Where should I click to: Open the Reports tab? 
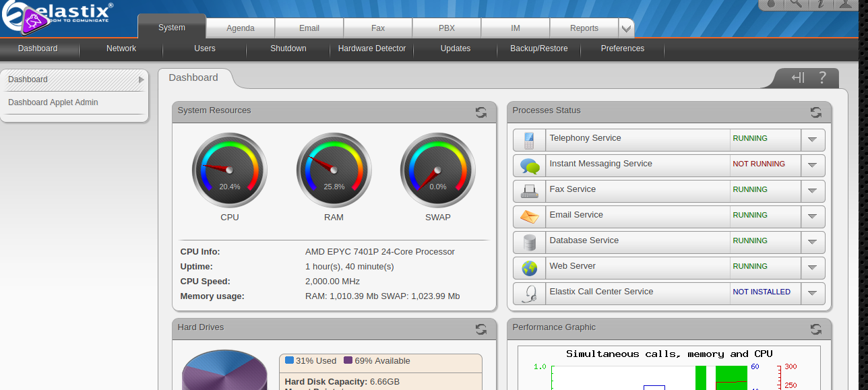[x=584, y=28]
